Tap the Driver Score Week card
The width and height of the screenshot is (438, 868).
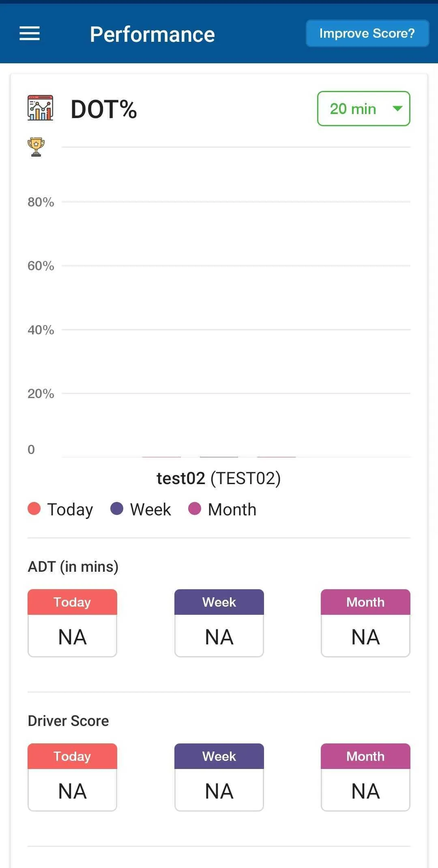[x=219, y=777]
